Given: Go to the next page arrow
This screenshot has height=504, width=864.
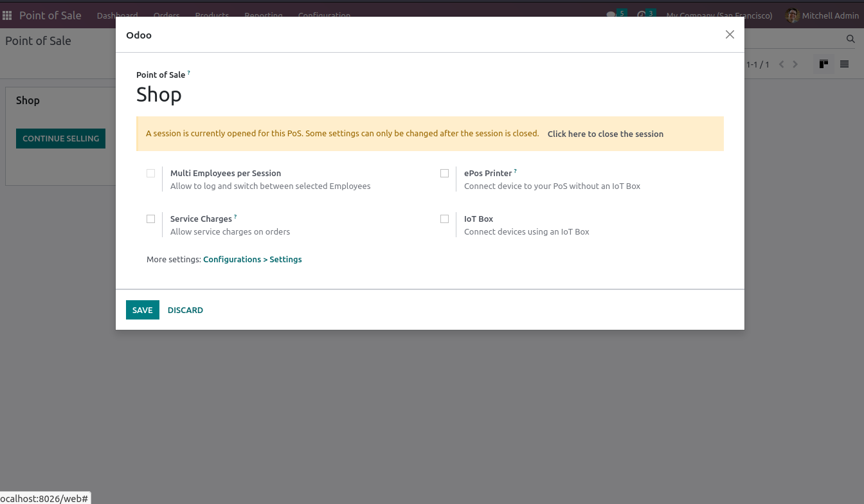Looking at the screenshot, I should click(x=795, y=64).
